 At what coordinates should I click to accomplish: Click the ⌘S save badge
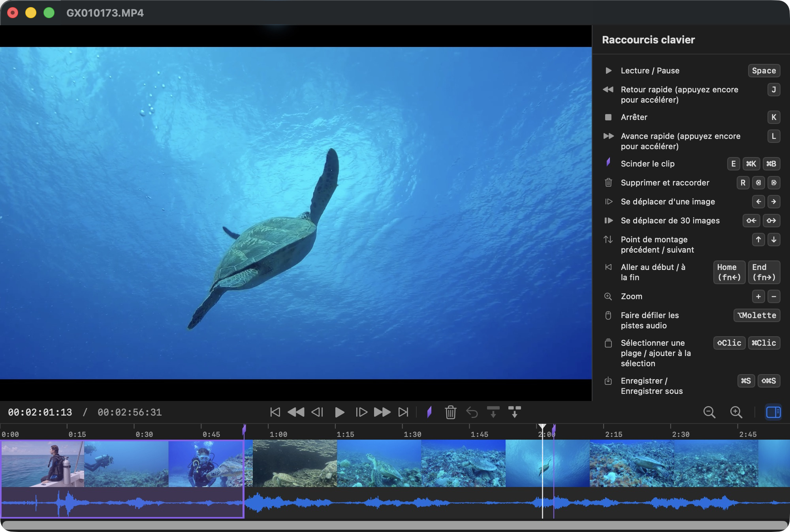click(x=746, y=381)
